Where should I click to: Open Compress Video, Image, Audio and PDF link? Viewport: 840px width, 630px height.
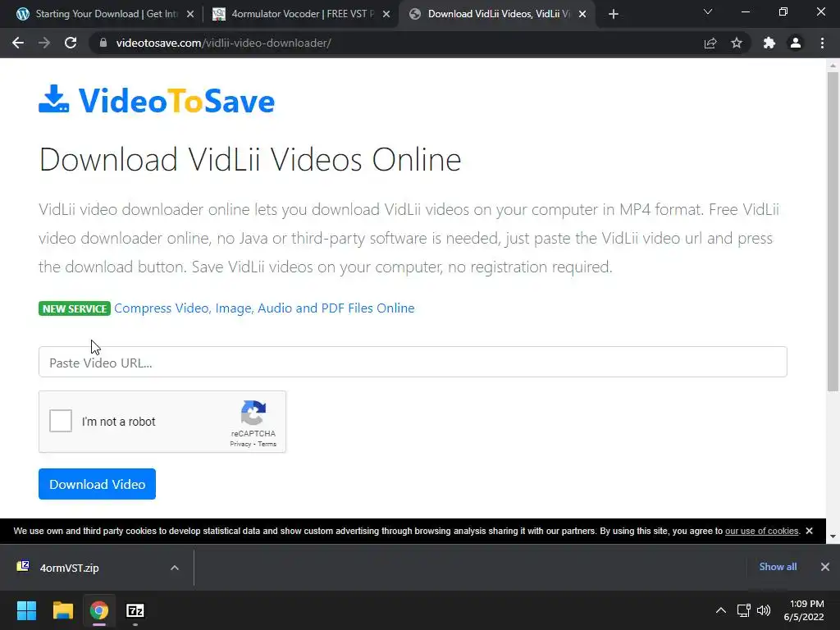click(x=264, y=308)
